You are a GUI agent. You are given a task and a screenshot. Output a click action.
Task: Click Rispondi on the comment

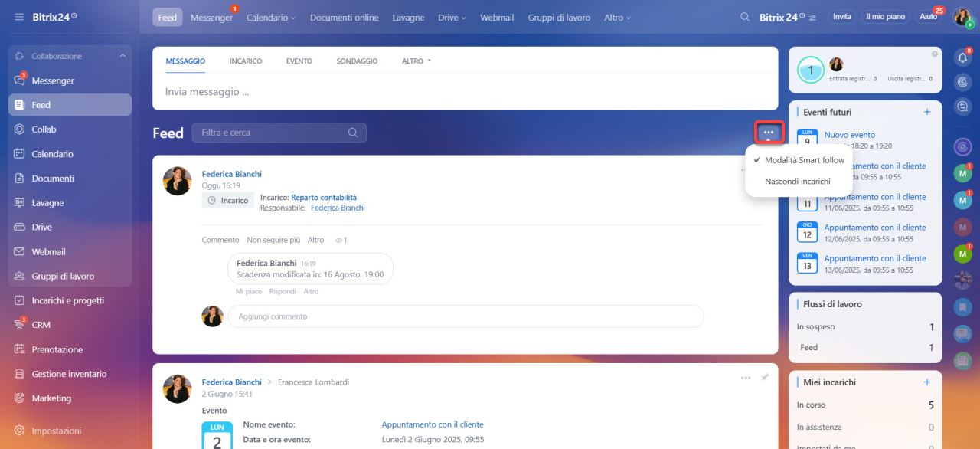pyautogui.click(x=283, y=292)
